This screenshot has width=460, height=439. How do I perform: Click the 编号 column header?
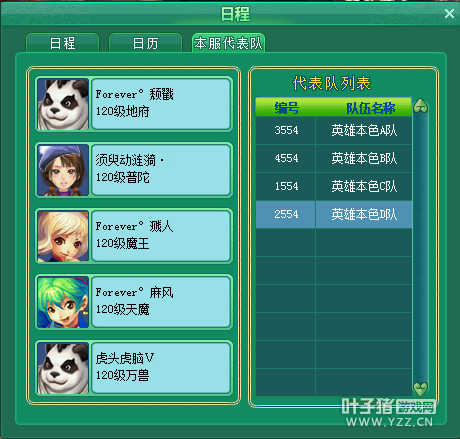point(286,108)
